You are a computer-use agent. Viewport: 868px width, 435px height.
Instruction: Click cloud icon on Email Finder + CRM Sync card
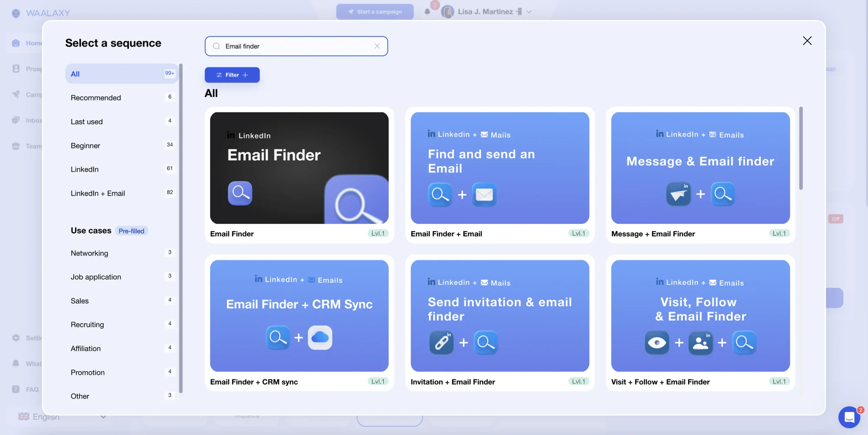320,337
